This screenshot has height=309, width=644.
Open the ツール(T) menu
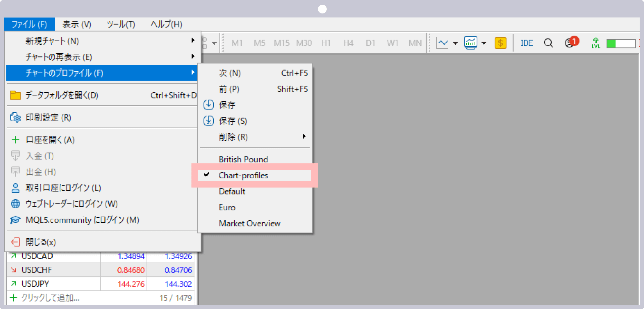tap(121, 24)
